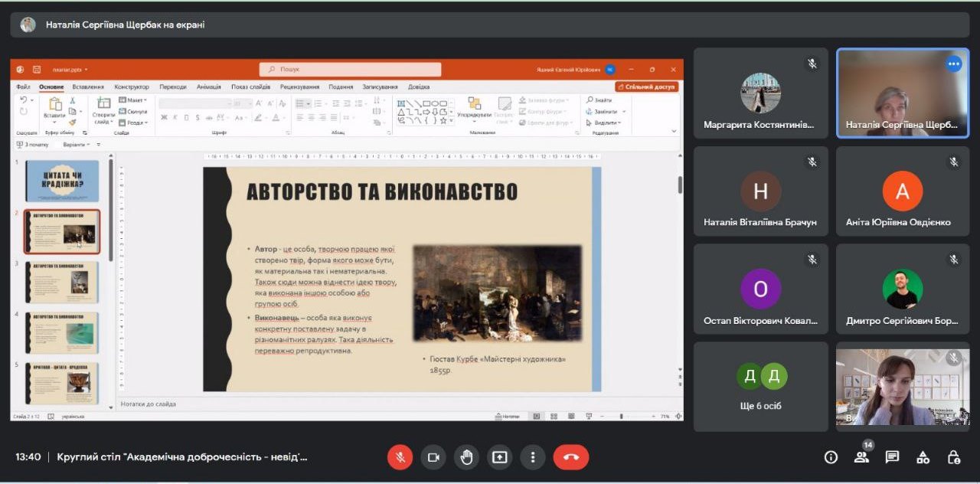Open meeting details info icon
The height and width of the screenshot is (484, 980).
point(831,457)
